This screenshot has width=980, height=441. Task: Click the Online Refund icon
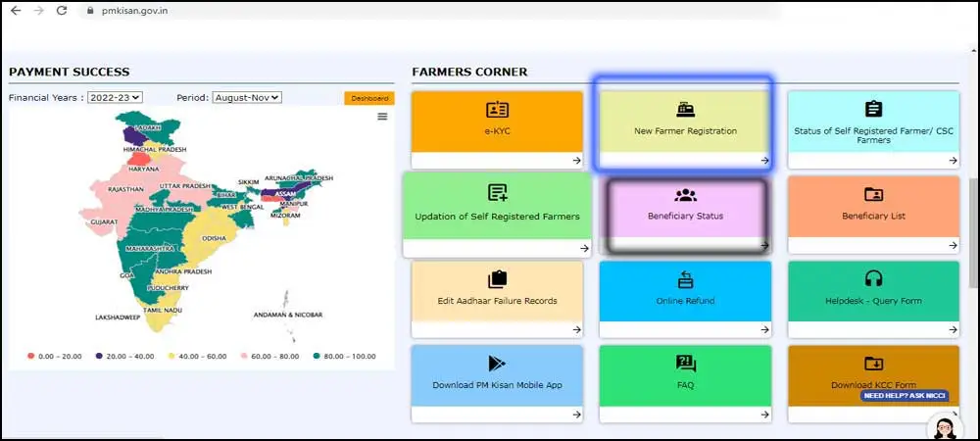(x=685, y=279)
